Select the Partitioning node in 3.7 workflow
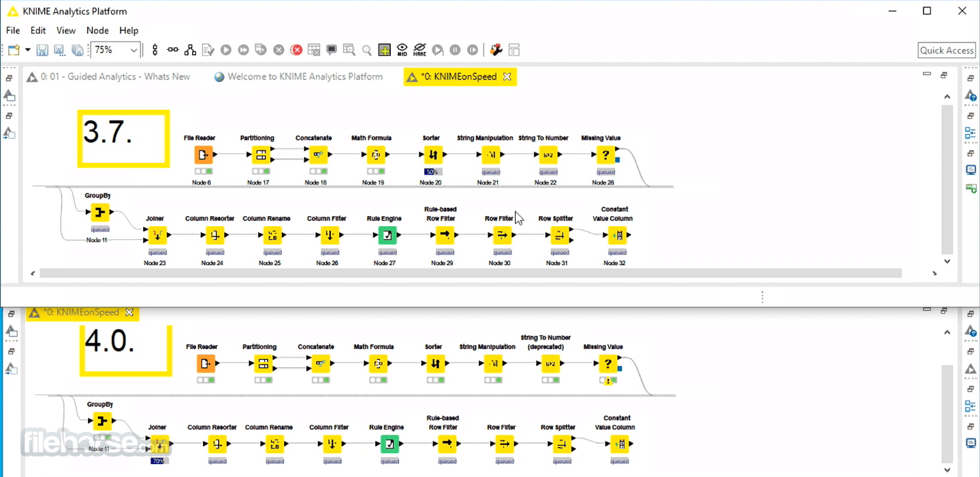980x477 pixels. point(261,155)
